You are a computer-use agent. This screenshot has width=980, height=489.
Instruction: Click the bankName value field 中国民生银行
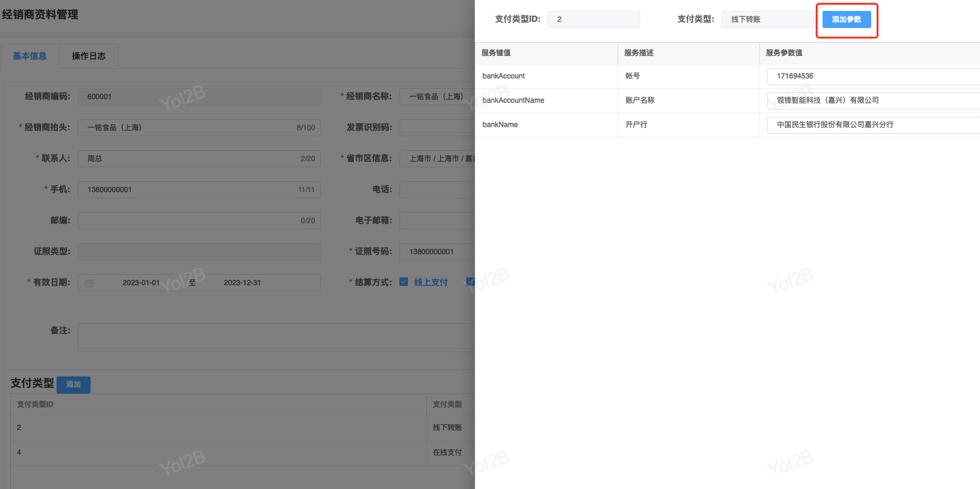coord(872,125)
